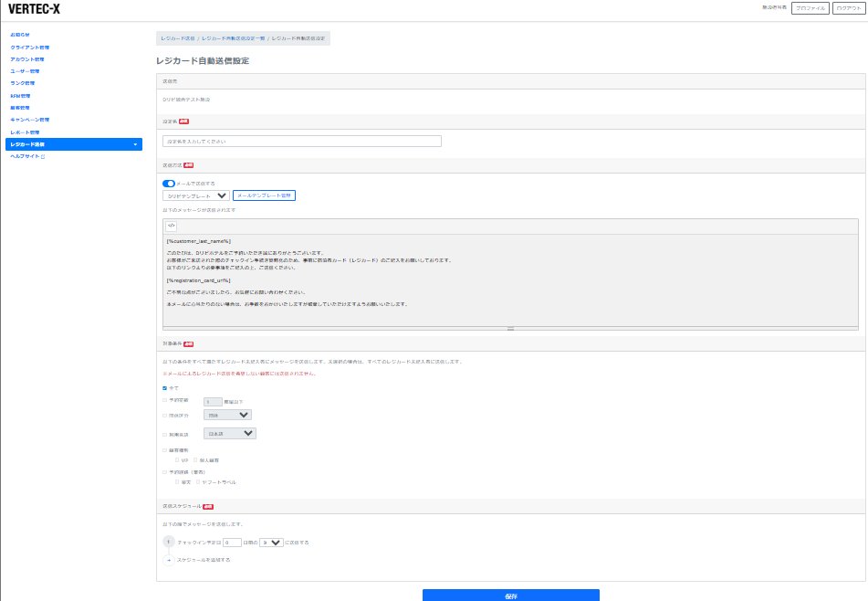
Task: Click the メールテンプレート管理 button
Action: [264, 195]
